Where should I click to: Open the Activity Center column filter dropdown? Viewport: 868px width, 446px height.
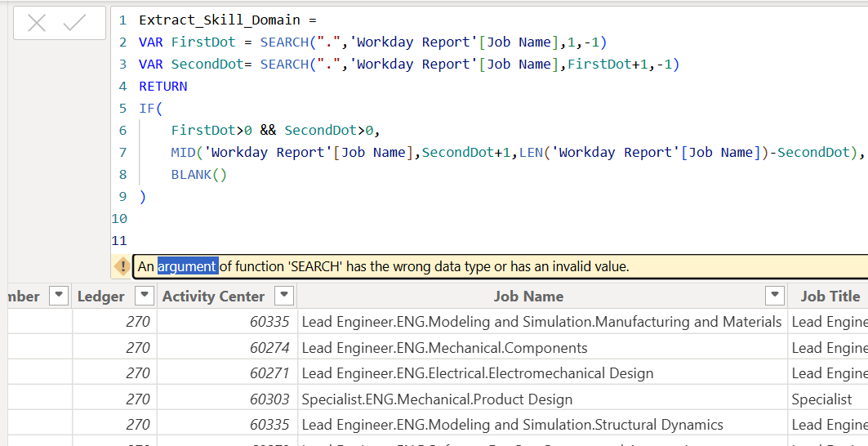point(284,296)
